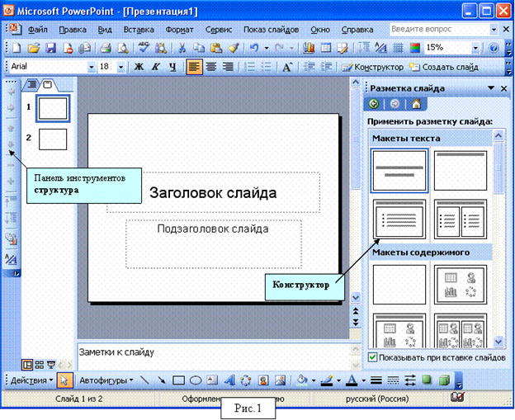
Task: Open the Arial font dropdown
Action: [92, 67]
